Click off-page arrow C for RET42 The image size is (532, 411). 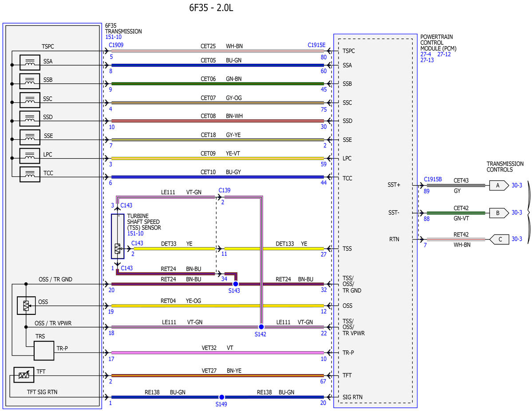point(499,239)
